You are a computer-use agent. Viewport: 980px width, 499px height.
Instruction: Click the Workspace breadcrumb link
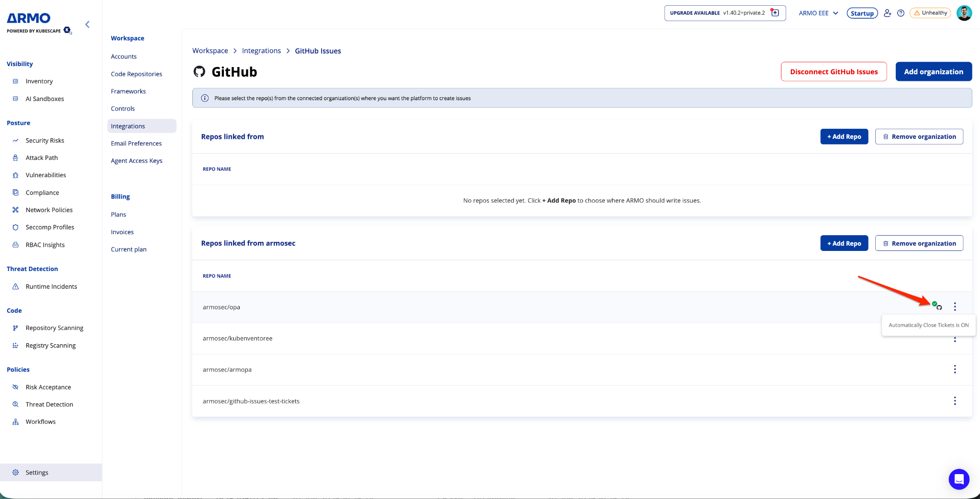(210, 51)
